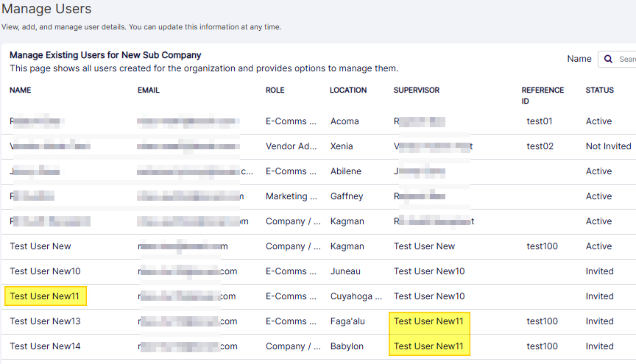Sort by the SUPERVISOR column header
Viewport: 636px width, 364px height.
[x=417, y=90]
